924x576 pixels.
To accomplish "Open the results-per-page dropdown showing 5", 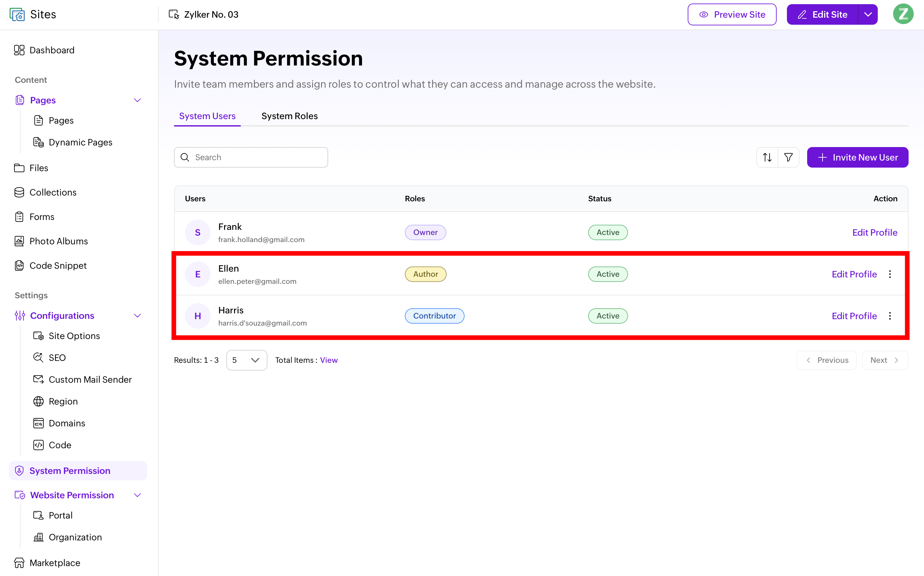I will (x=247, y=360).
